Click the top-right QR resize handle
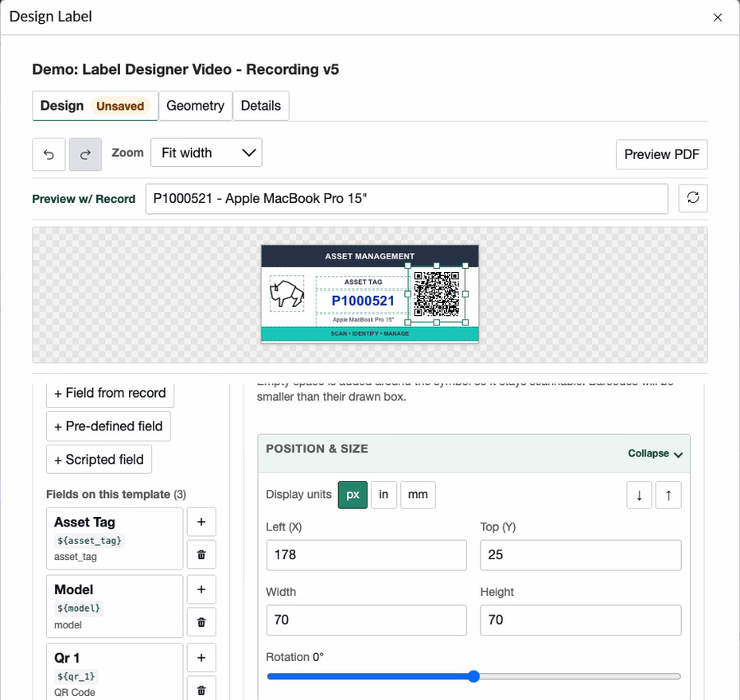Image resolution: width=740 pixels, height=700 pixels. 465,266
